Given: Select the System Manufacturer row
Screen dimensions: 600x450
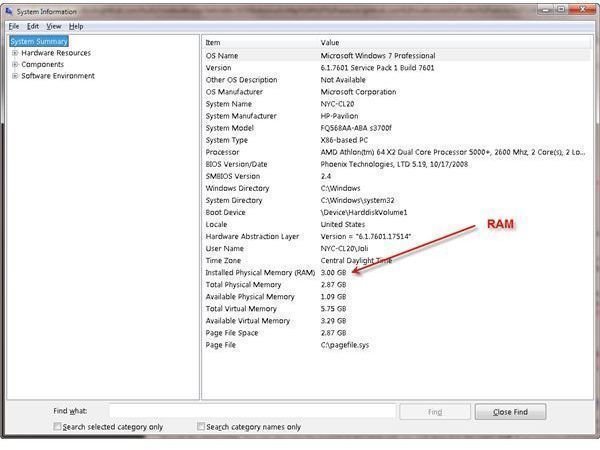Looking at the screenshot, I should click(397, 116).
